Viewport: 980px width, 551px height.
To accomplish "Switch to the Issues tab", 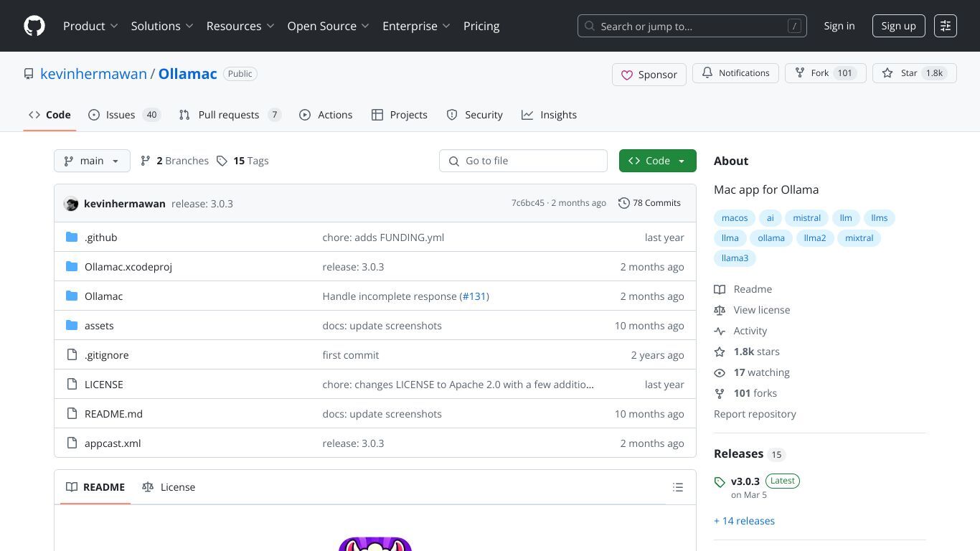I will click(x=124, y=115).
